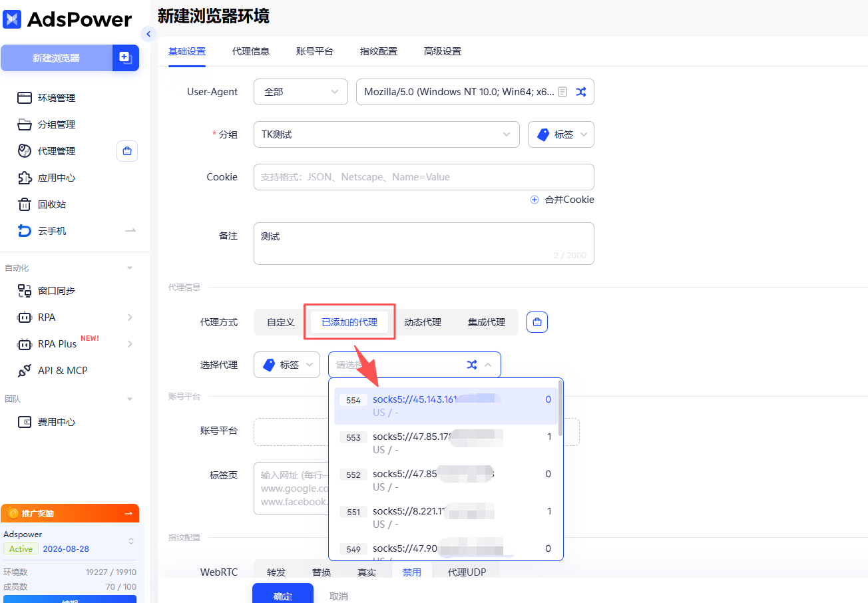Click 确定 to confirm

click(x=283, y=593)
